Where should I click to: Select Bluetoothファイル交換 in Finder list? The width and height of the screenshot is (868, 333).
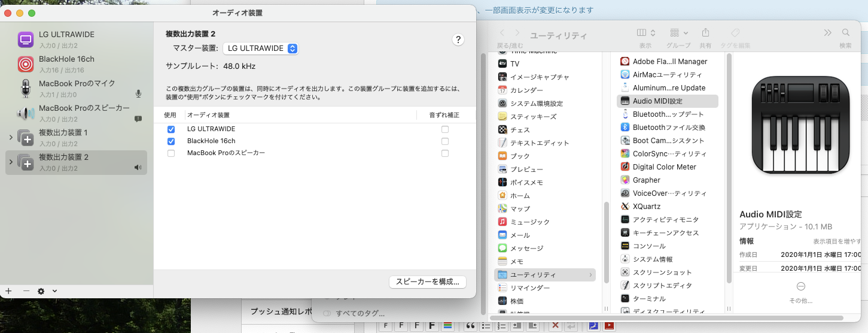point(668,128)
